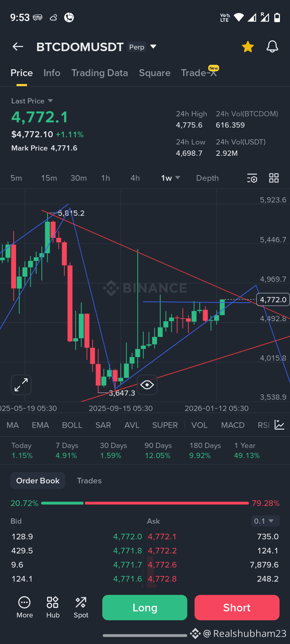Open the indicator chart icon after RSI
This screenshot has height=644, width=290.
tap(280, 425)
